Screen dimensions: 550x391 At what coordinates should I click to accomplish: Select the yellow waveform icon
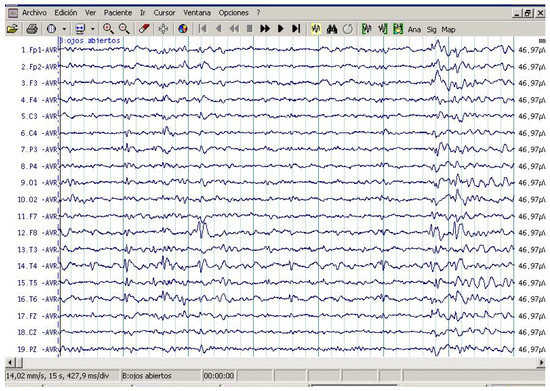[x=316, y=29]
